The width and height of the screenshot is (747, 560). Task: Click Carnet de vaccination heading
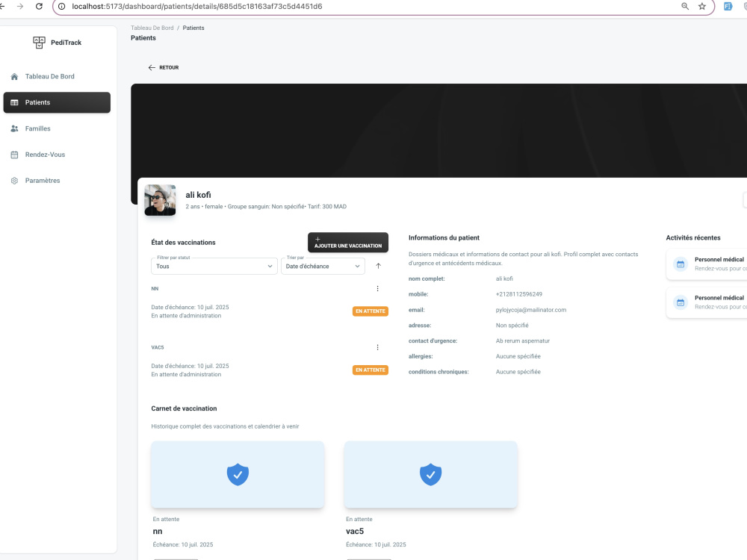(184, 408)
